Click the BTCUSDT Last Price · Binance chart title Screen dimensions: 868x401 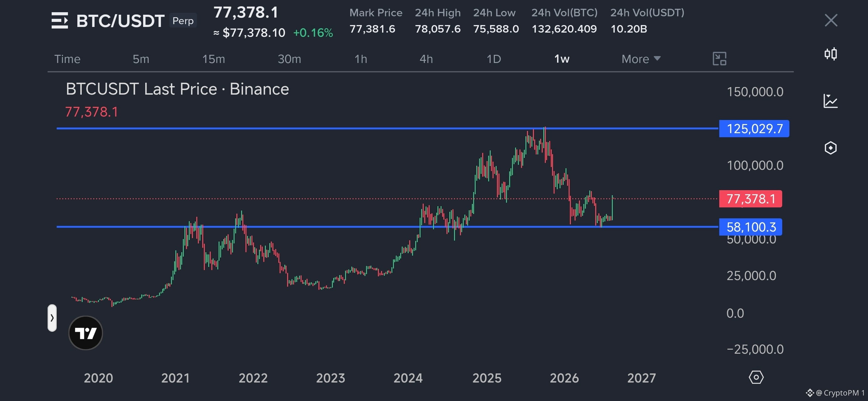(177, 89)
